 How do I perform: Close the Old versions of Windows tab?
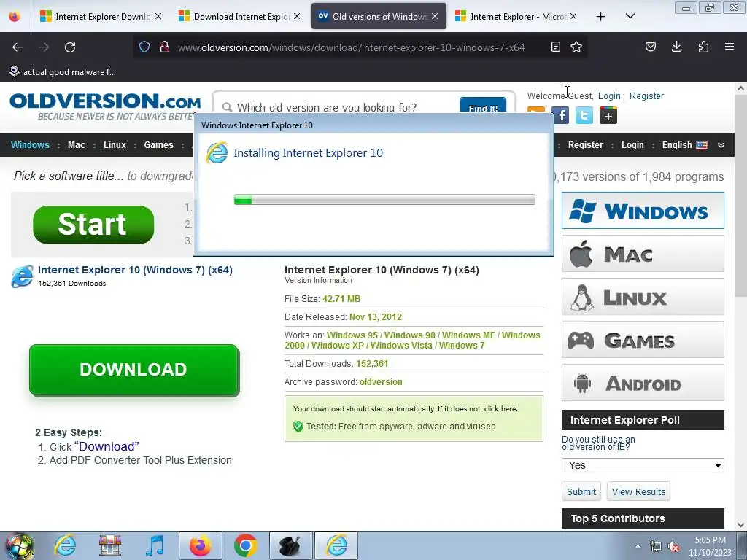(435, 16)
